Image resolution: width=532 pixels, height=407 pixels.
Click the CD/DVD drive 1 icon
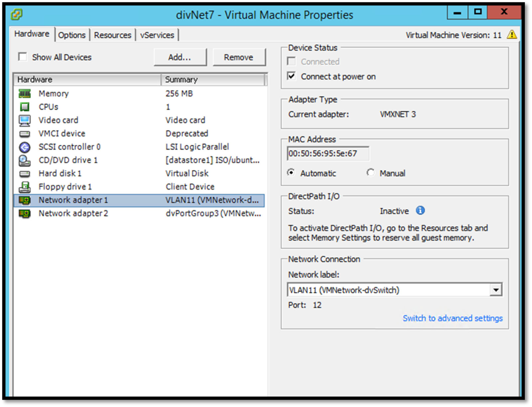25,160
